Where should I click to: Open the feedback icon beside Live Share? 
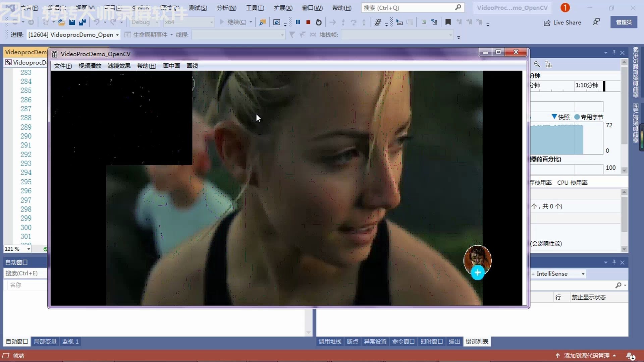click(x=596, y=22)
